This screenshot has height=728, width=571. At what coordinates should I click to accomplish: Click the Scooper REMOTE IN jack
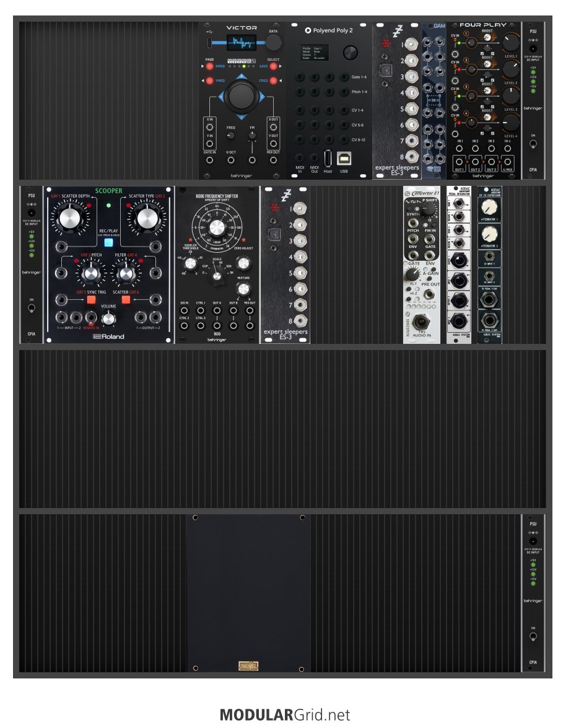(91, 318)
